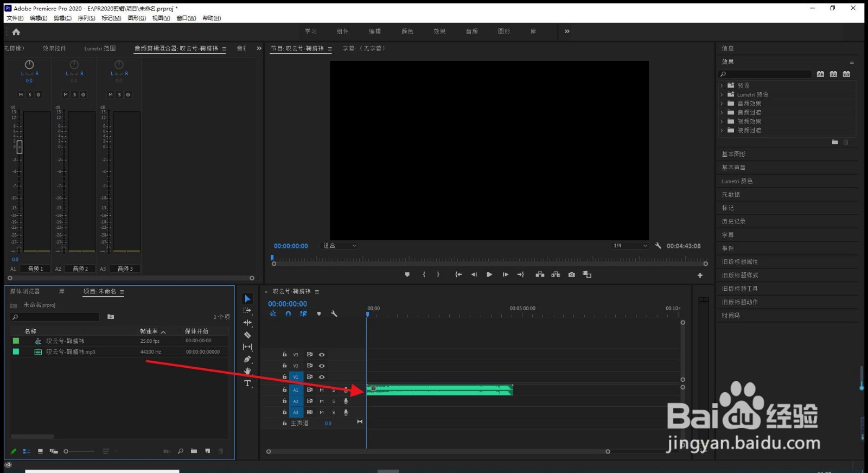The height and width of the screenshot is (473, 868).
Task: Select the Track Select Forward tool
Action: click(247, 311)
